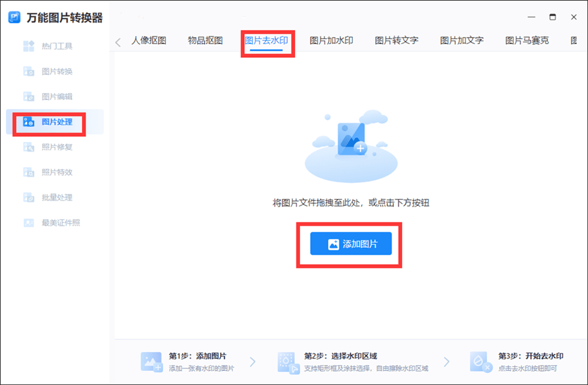
Task: Click the text 将图片文件拖拽至此处,或点击下方按钮
Action: [350, 203]
